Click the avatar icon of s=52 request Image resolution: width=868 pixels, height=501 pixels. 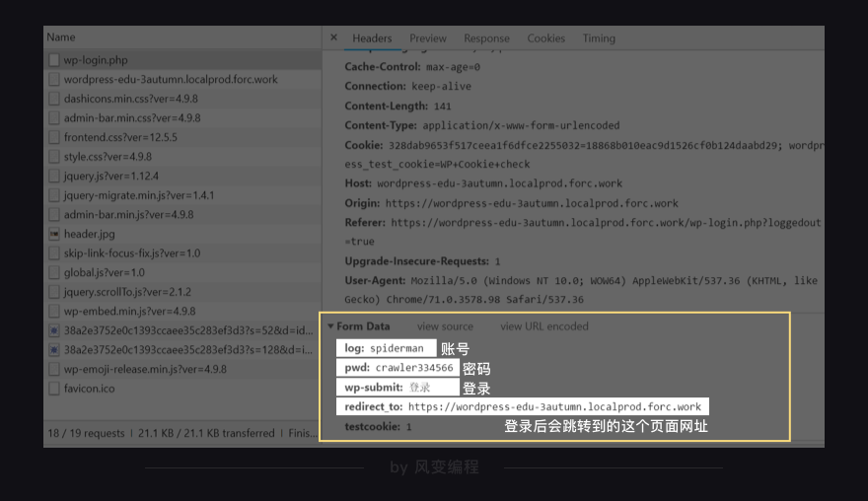coord(53,330)
